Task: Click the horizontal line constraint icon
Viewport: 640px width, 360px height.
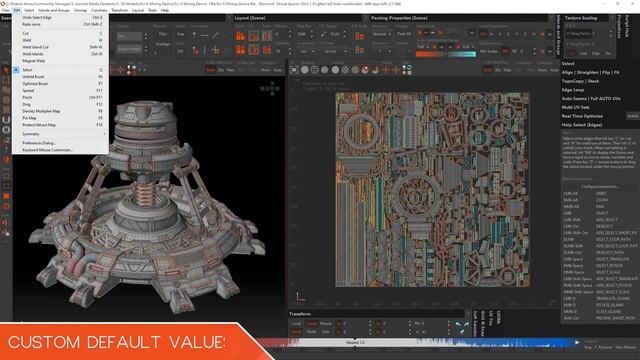Action: [x=204, y=36]
